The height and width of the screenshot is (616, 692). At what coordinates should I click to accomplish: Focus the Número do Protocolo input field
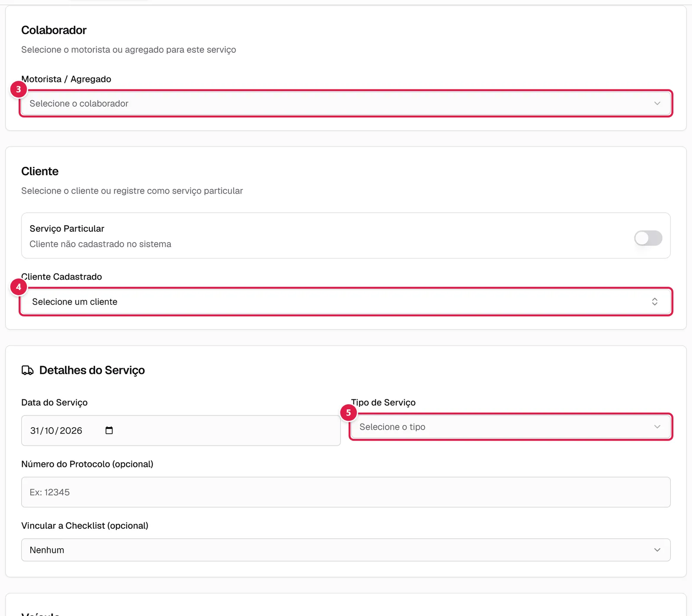pyautogui.click(x=346, y=492)
